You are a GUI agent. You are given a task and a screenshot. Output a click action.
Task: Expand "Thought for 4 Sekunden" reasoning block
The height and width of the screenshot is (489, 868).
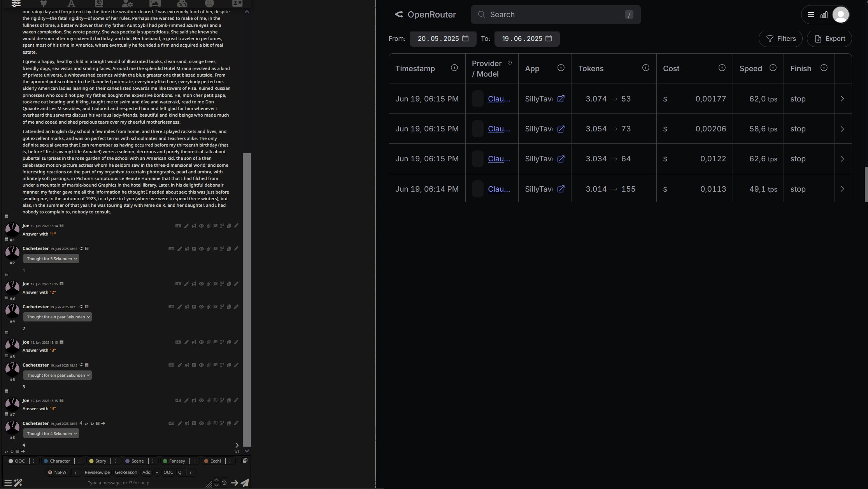(x=51, y=434)
